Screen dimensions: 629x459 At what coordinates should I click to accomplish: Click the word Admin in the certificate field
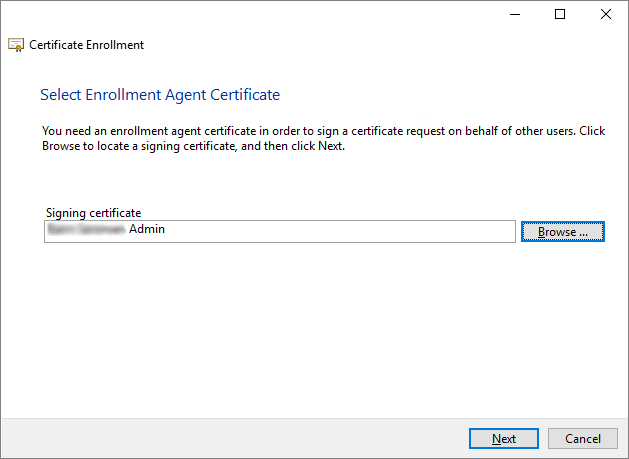[147, 230]
